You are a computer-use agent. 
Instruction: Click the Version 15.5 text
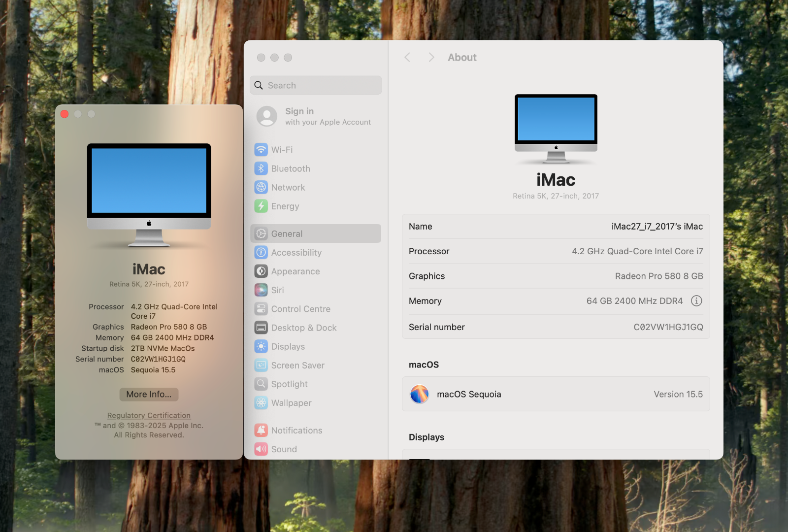point(678,394)
